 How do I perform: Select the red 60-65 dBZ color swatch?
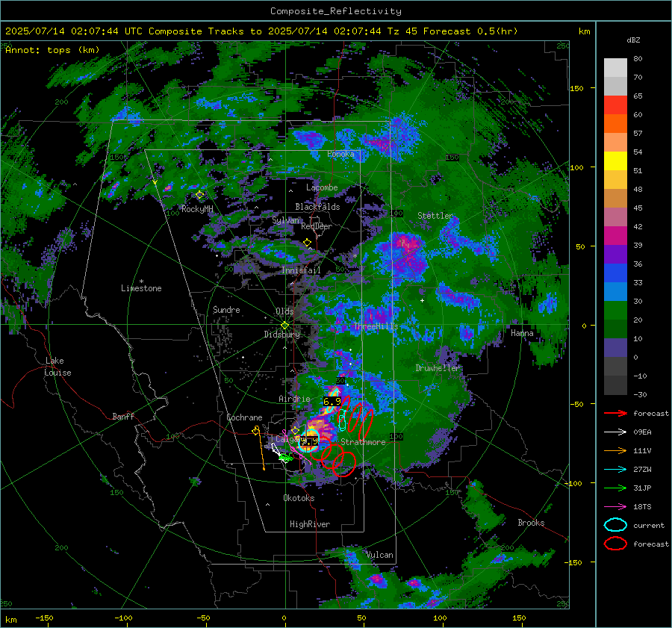(x=615, y=105)
